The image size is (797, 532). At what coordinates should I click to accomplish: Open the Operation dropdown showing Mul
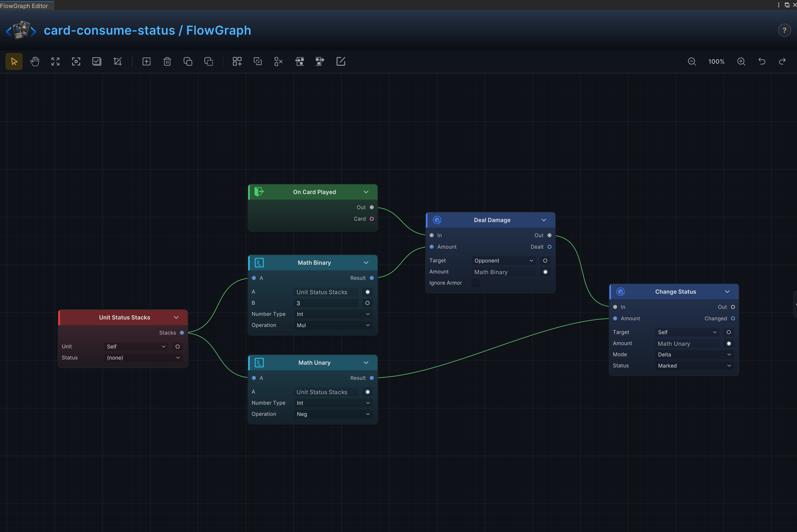point(333,325)
